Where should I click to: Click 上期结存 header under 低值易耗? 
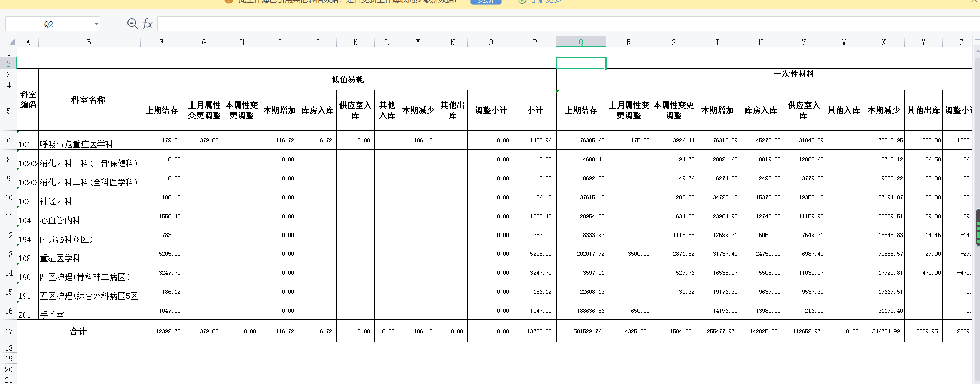(x=162, y=110)
